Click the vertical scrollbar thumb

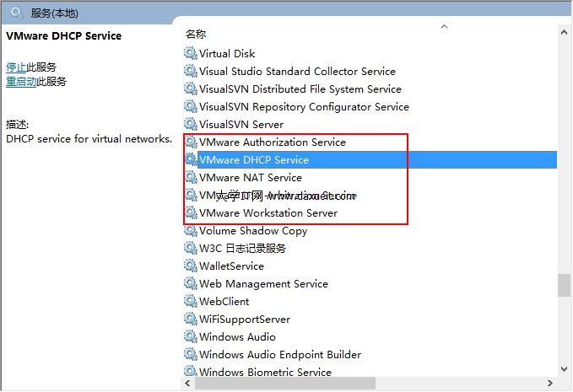(564, 285)
